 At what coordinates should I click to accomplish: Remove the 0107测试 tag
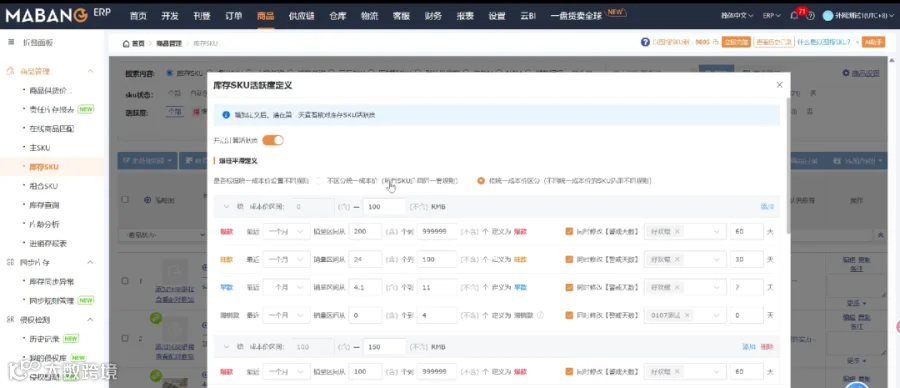tap(686, 315)
